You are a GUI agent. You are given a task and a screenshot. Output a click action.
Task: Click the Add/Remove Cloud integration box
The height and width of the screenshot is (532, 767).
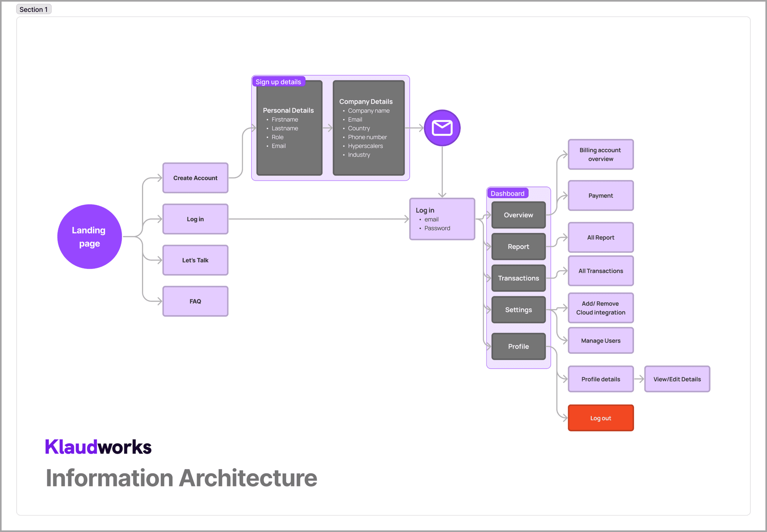601,308
